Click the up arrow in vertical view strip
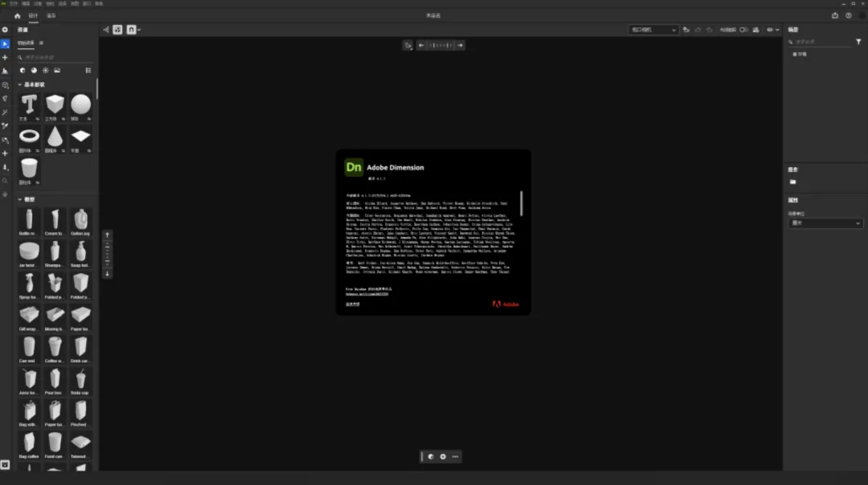The height and width of the screenshot is (485, 868). click(108, 235)
